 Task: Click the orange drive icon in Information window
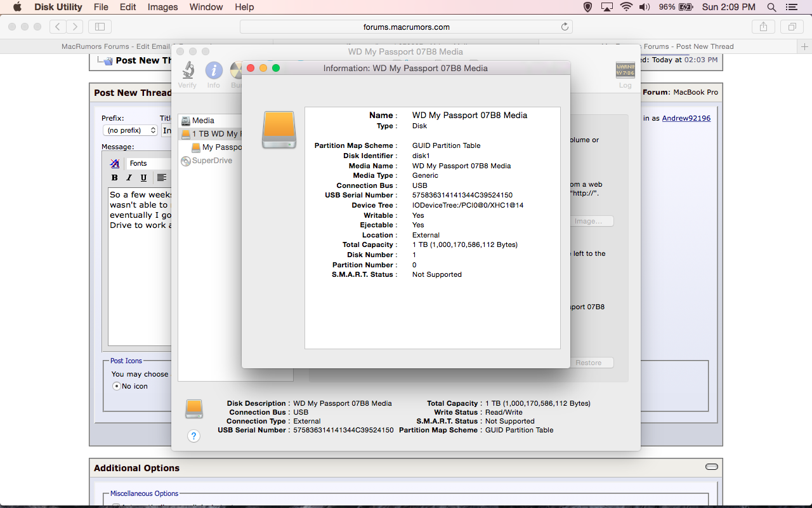click(x=279, y=130)
